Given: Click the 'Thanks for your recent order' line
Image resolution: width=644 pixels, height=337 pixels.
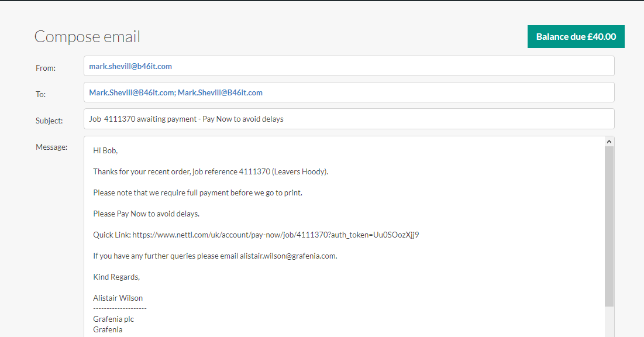Looking at the screenshot, I should click(211, 171).
